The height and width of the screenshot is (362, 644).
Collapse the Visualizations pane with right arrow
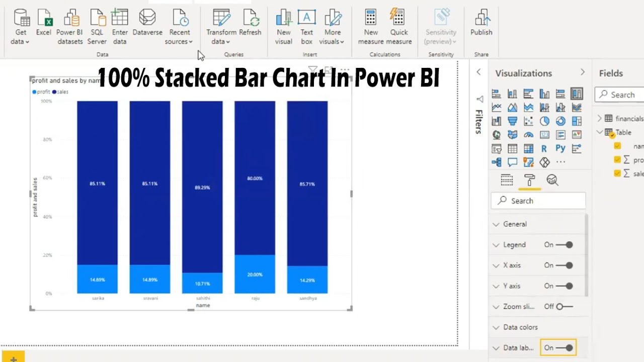(x=583, y=72)
